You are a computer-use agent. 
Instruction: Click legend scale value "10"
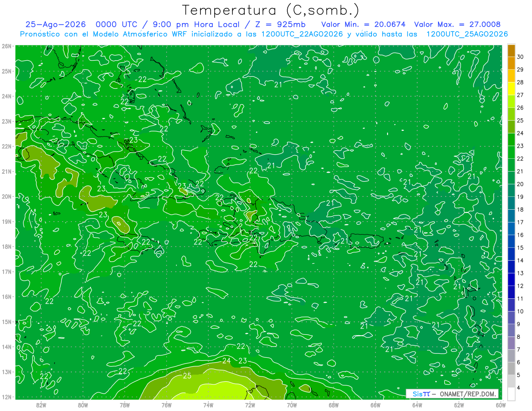[x=520, y=311]
